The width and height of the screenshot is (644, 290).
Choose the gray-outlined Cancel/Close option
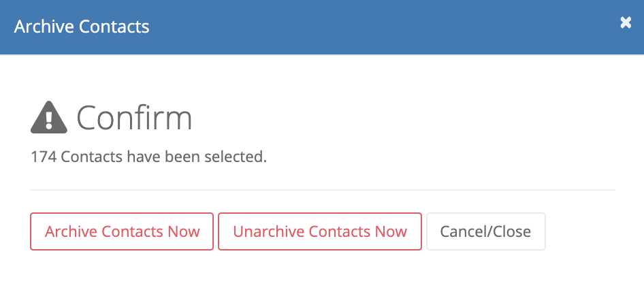coord(486,231)
